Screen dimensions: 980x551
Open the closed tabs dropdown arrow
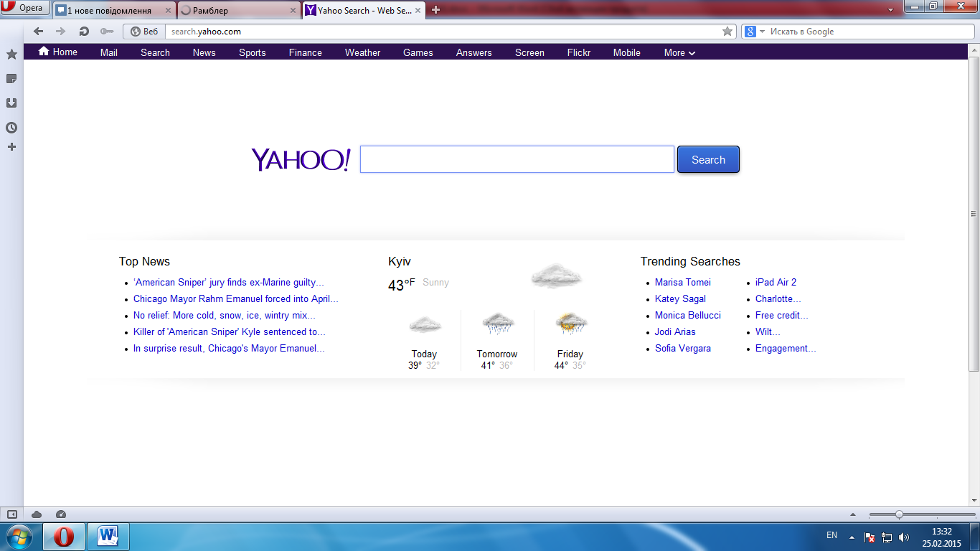890,11
